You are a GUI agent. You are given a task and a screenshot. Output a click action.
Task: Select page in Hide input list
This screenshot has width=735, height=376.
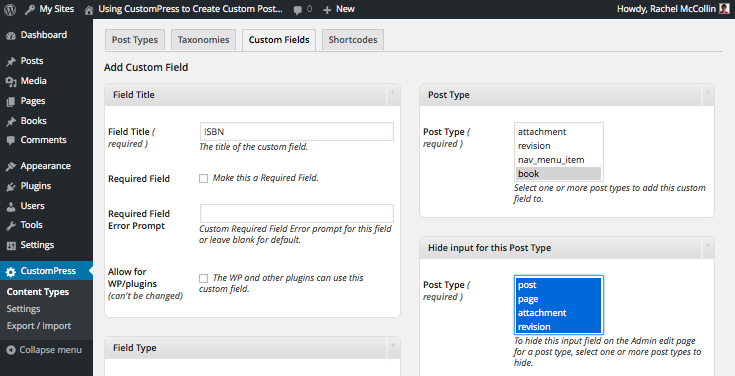(558, 299)
